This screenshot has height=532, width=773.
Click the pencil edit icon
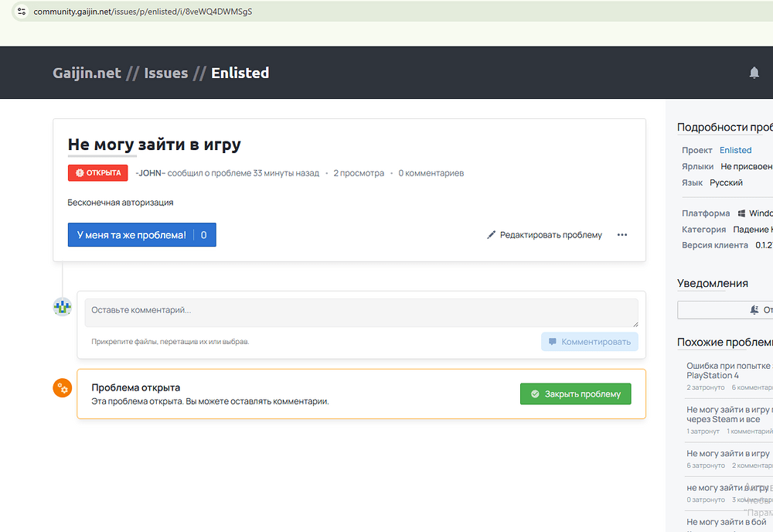tap(492, 235)
